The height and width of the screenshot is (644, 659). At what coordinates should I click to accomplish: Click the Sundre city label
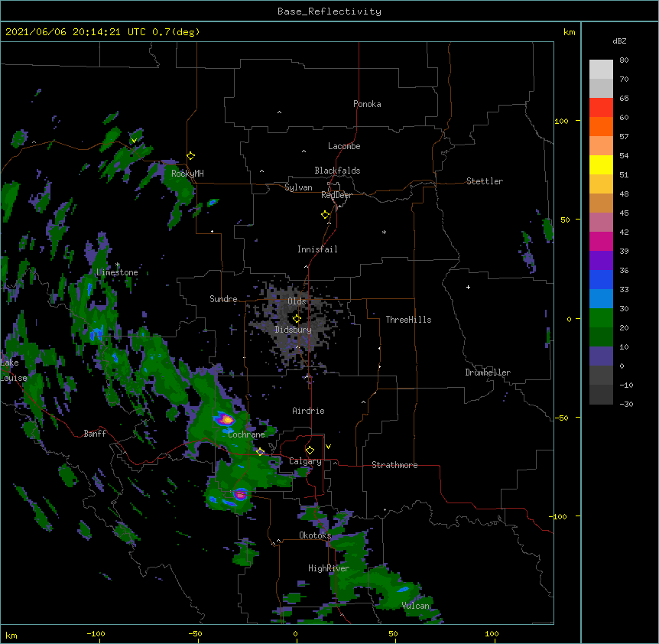[223, 299]
